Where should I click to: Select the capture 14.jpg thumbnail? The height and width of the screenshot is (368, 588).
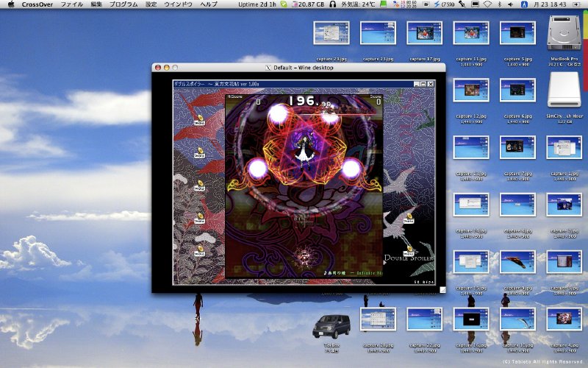coord(471,205)
